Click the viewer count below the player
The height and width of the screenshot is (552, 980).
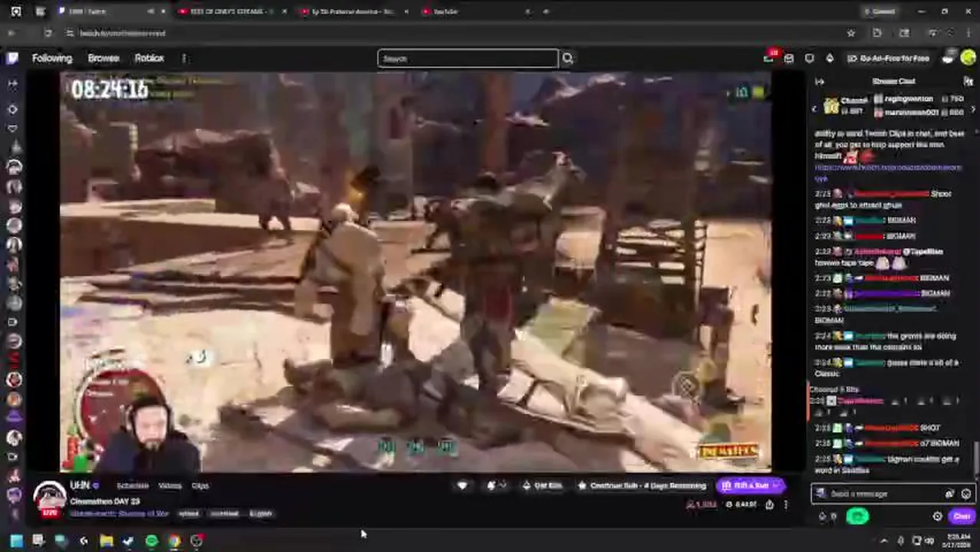(x=701, y=504)
